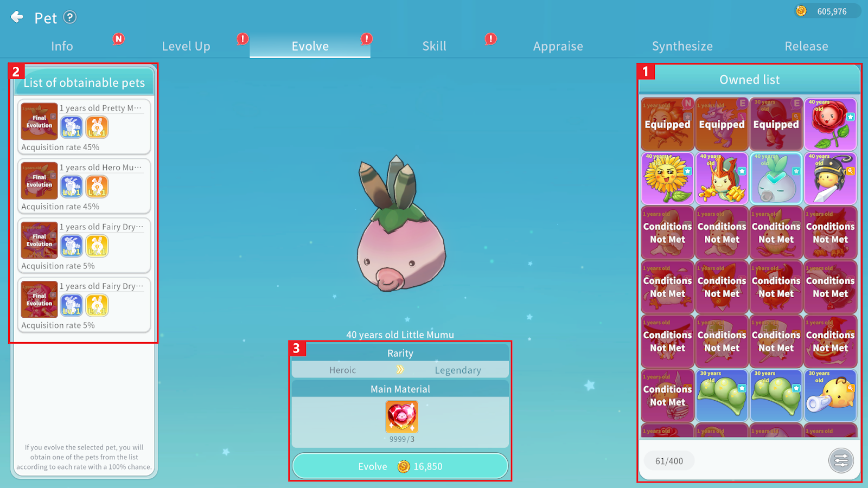View 1 years old Pretty Mumu entry
Screen dimensions: 868x488
coord(84,127)
